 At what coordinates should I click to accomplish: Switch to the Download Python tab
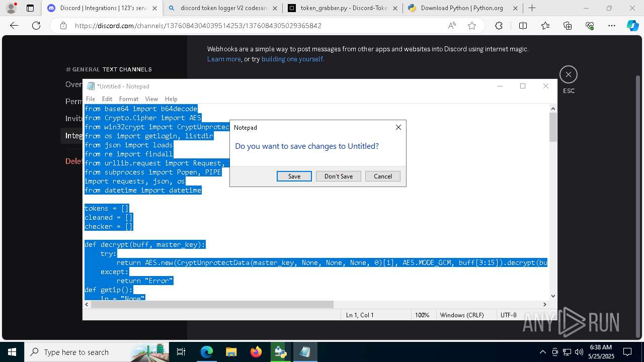462,8
